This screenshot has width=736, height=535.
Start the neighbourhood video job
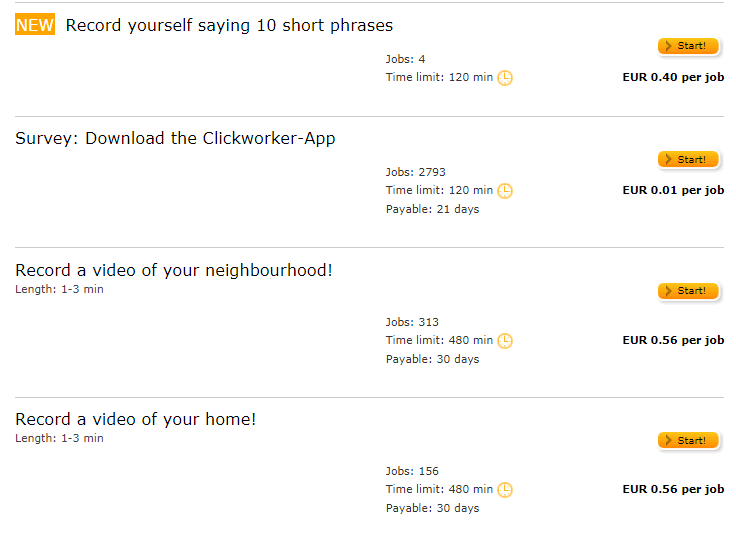pos(688,291)
